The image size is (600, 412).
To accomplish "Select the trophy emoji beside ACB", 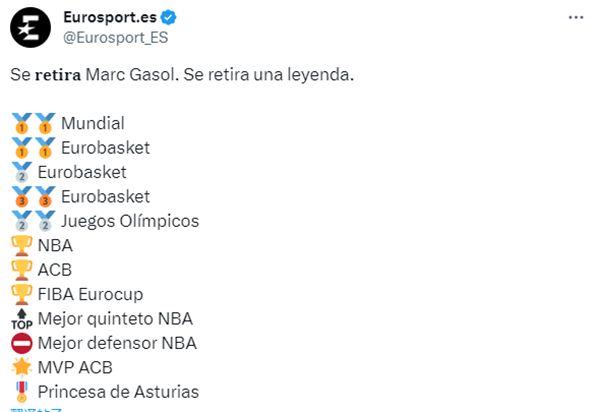I will point(22,270).
